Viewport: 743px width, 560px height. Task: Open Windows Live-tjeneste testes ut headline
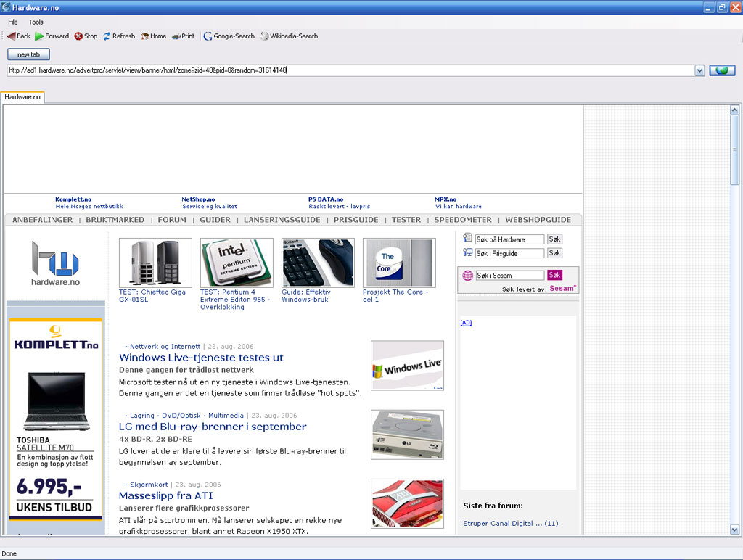click(x=201, y=358)
